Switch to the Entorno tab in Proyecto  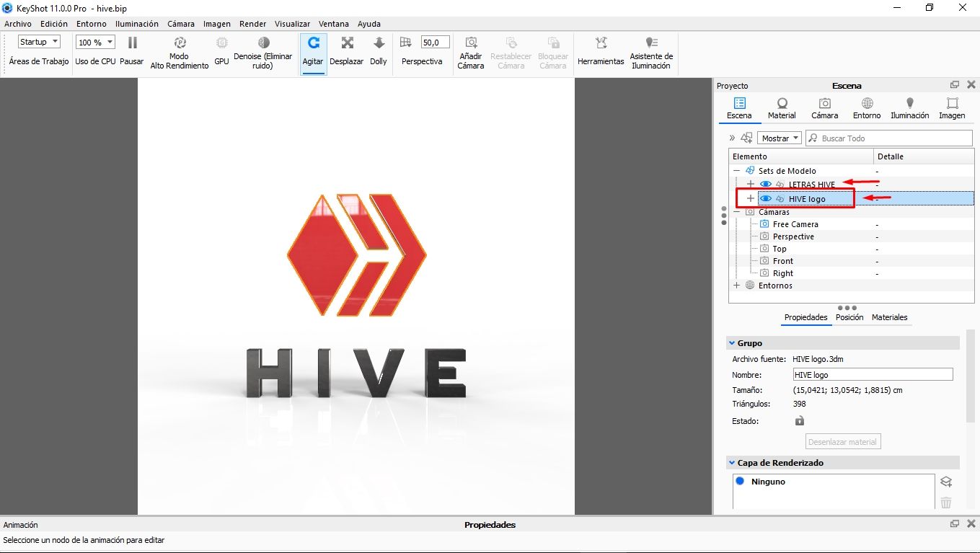[x=867, y=108]
